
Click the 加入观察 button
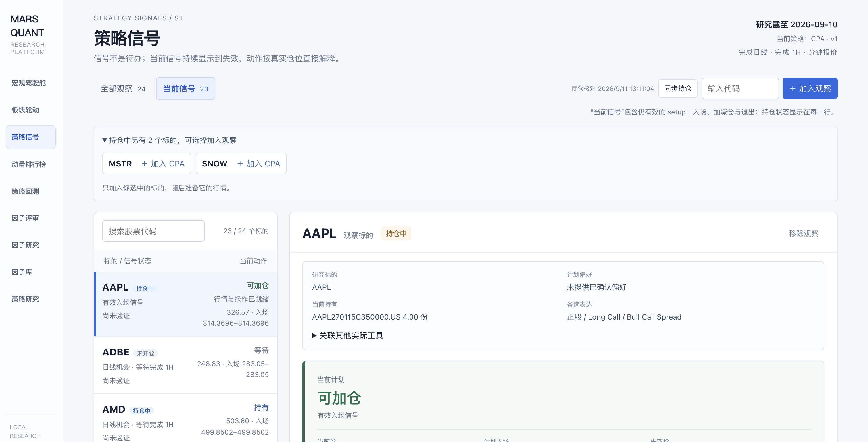810,89
